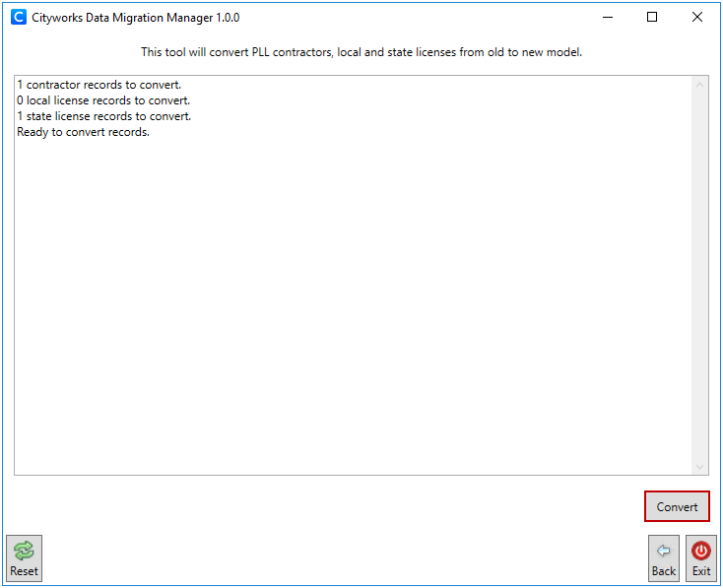723x588 pixels.
Task: Click the window title text in title bar
Action: [136, 18]
